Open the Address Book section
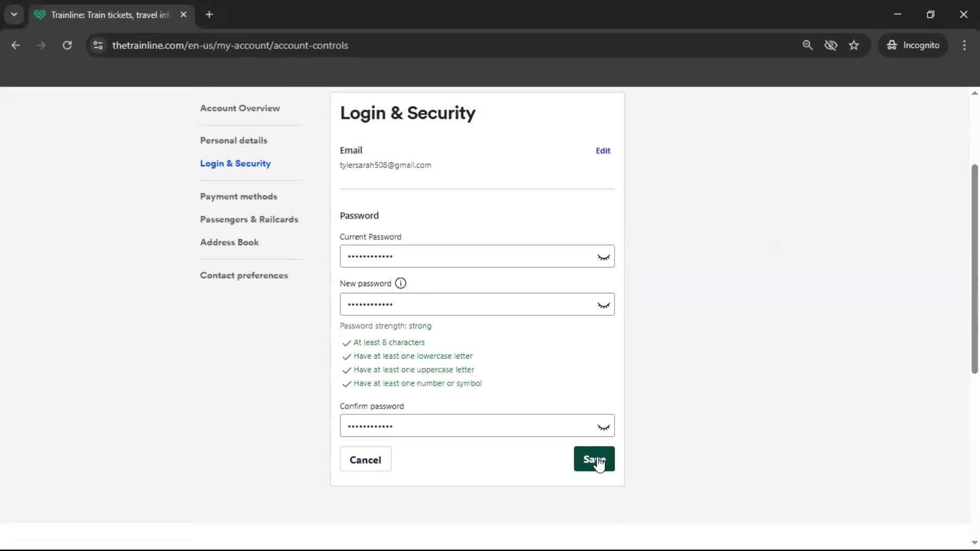This screenshot has width=980, height=551. pyautogui.click(x=229, y=242)
